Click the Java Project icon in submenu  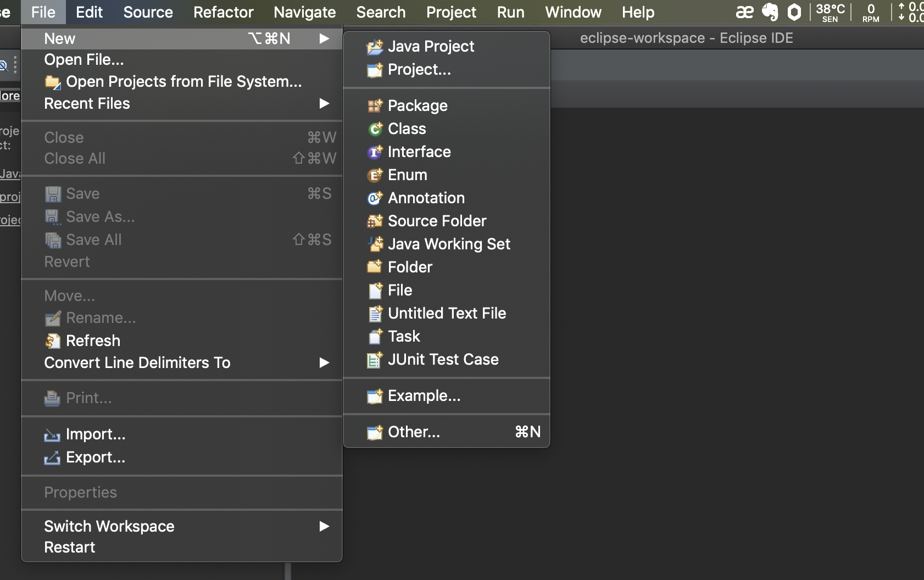[375, 47]
